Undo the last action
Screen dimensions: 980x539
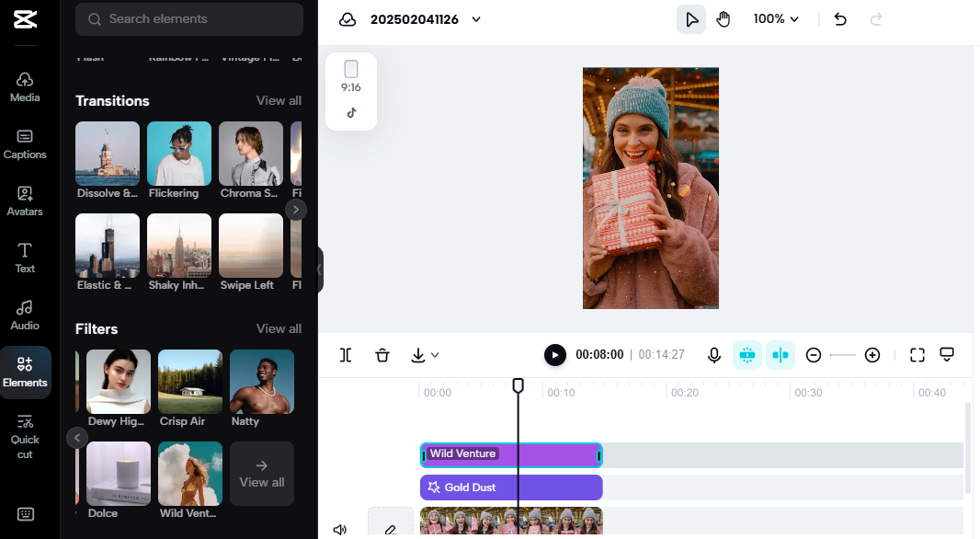840,19
